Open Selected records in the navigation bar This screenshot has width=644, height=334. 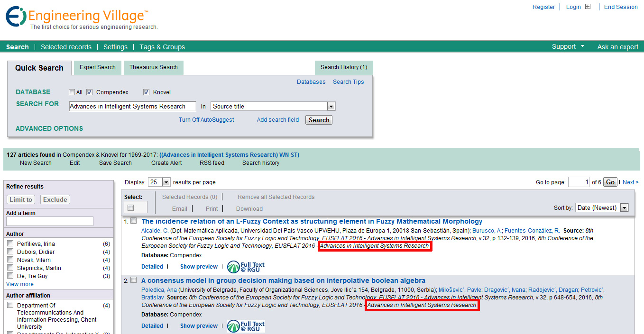66,47
